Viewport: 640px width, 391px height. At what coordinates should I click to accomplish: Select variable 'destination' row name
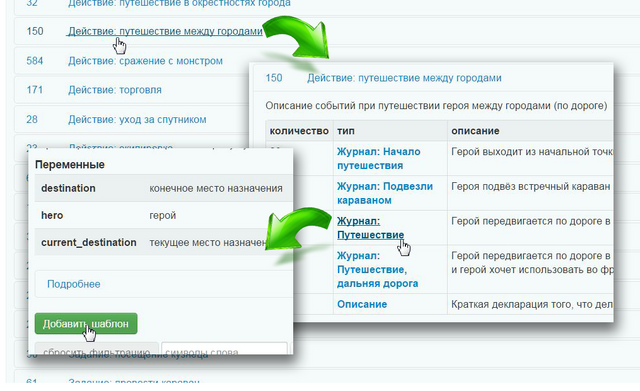(x=68, y=188)
